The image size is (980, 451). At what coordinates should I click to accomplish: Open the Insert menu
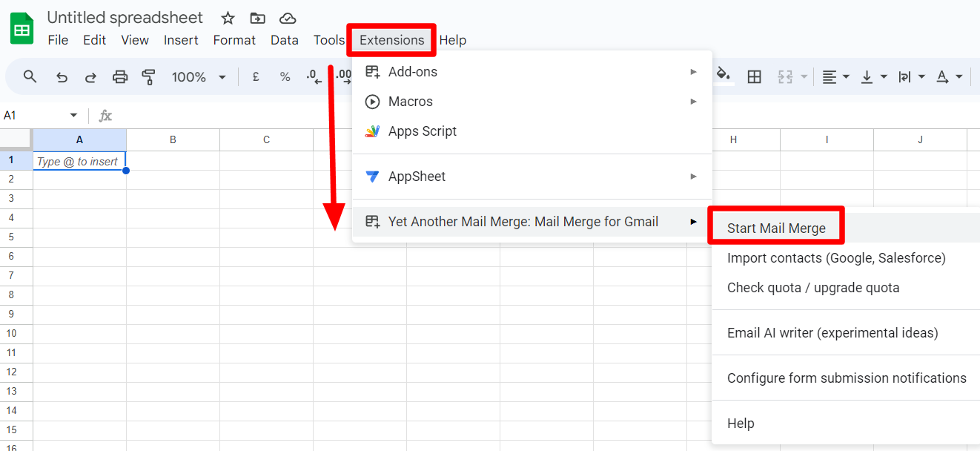point(181,40)
